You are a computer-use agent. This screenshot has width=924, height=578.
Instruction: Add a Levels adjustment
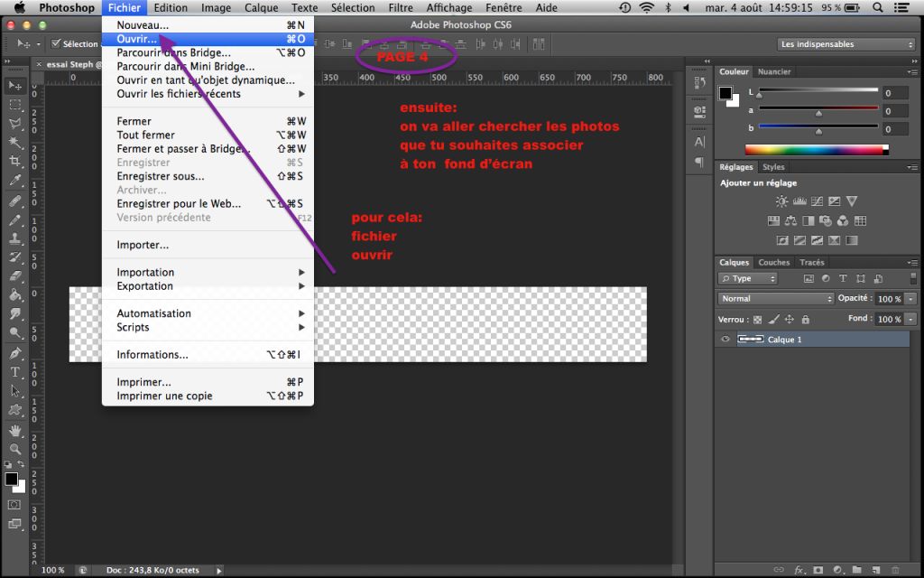(x=799, y=201)
